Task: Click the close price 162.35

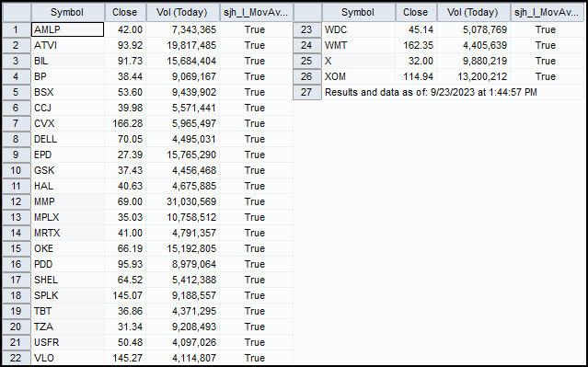Action: point(418,45)
